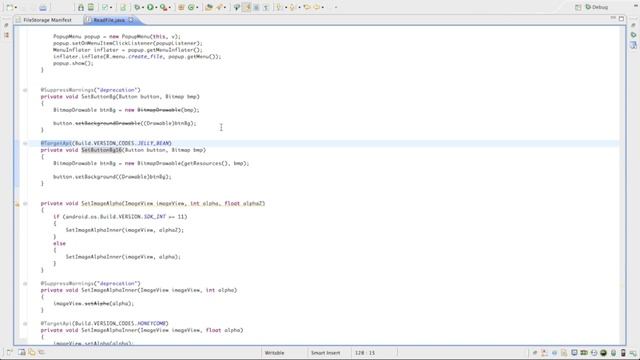Image resolution: width=640 pixels, height=360 pixels.
Task: Switch to the FileStorage Manifest tab
Action: 44,20
